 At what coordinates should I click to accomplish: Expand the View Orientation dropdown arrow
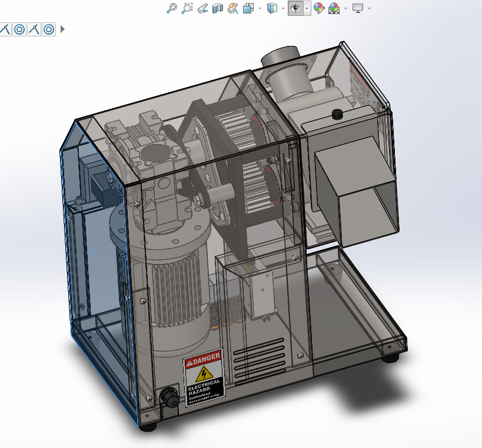260,8
